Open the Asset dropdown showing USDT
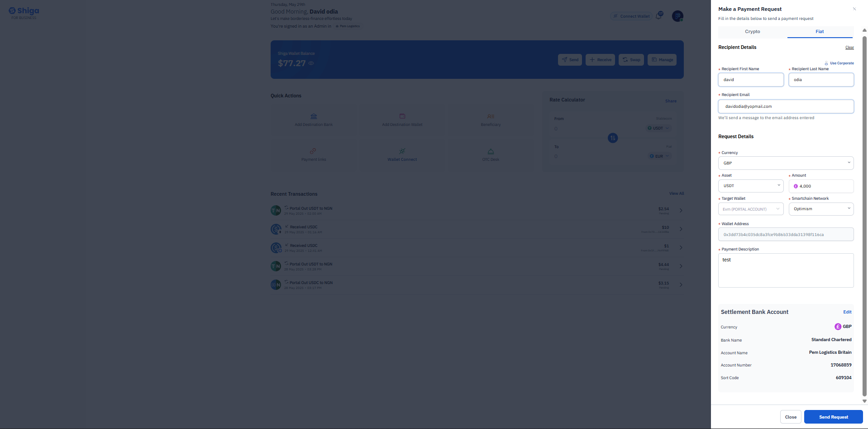Image resolution: width=868 pixels, height=429 pixels. 751,186
